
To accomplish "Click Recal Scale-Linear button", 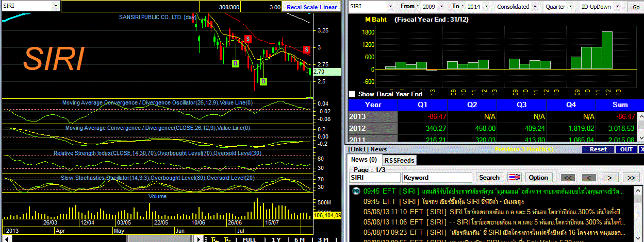I will [311, 7].
